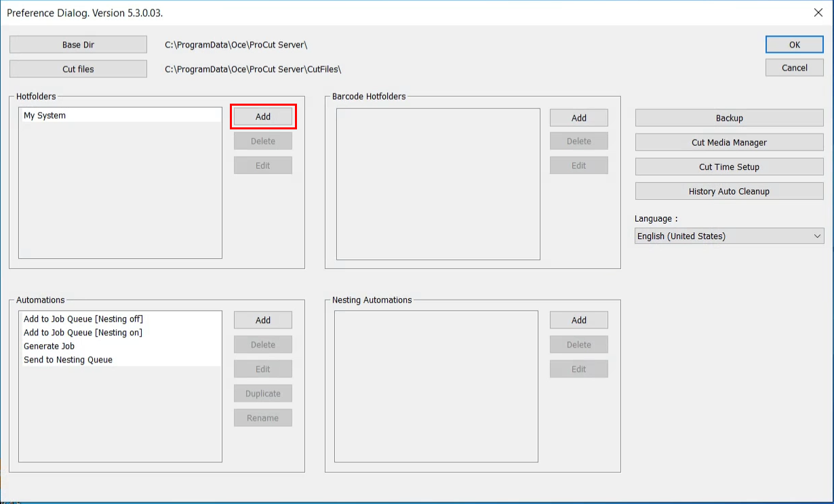Choose the Generate Job automation
The width and height of the screenshot is (834, 504).
point(49,346)
